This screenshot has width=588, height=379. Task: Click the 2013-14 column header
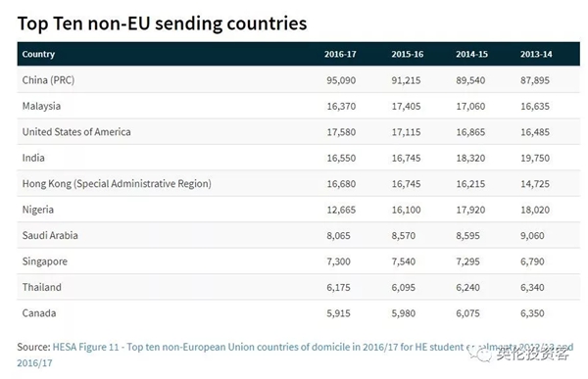pos(536,54)
